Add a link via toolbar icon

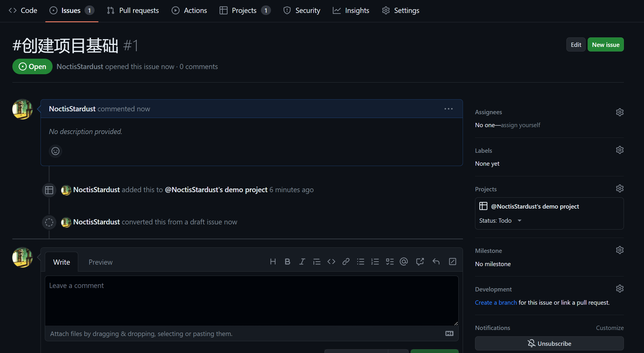(x=346, y=262)
